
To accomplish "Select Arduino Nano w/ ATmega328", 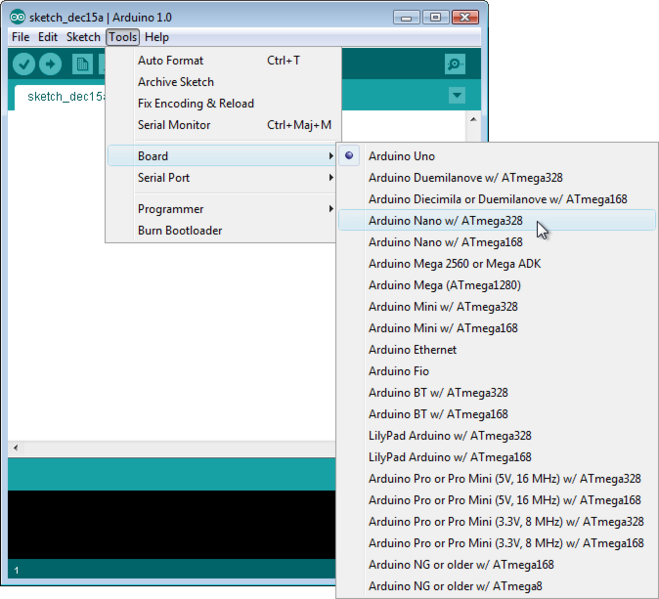I will pyautogui.click(x=497, y=220).
